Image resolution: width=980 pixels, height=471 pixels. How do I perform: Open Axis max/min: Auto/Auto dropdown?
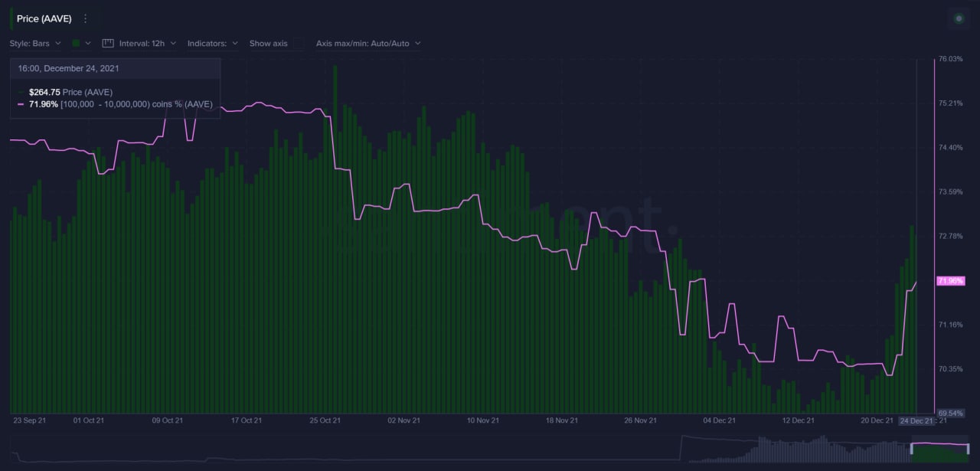[368, 44]
